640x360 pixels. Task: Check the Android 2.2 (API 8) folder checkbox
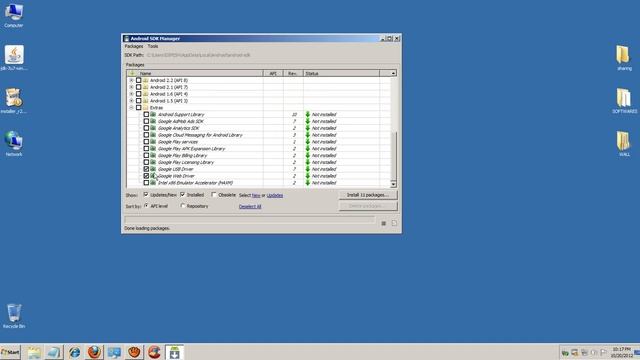[x=139, y=80]
